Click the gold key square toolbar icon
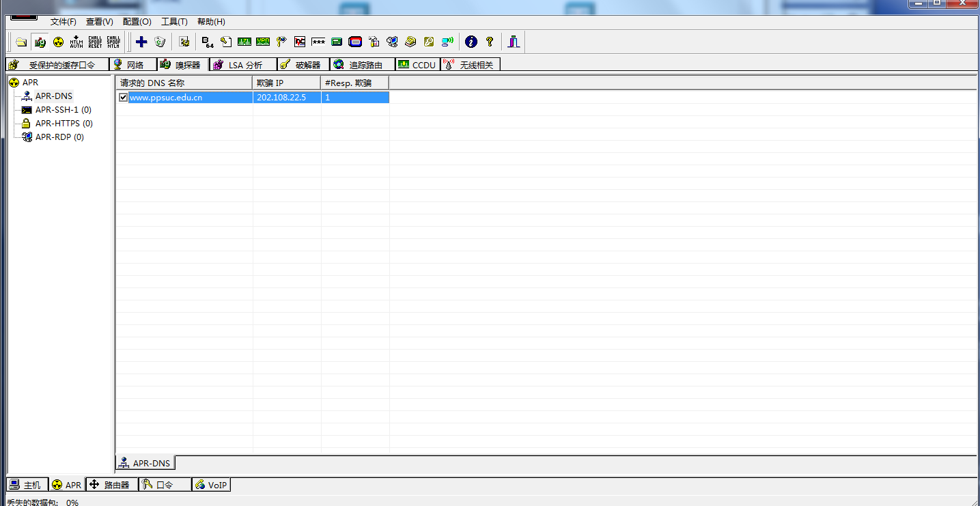This screenshot has height=506, width=980. (429, 42)
